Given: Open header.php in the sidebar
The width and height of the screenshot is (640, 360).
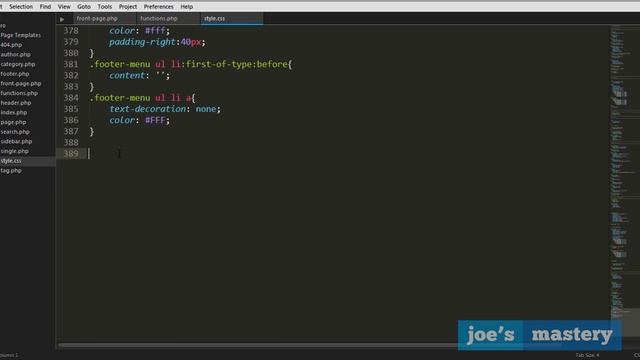Looking at the screenshot, I should 16,103.
